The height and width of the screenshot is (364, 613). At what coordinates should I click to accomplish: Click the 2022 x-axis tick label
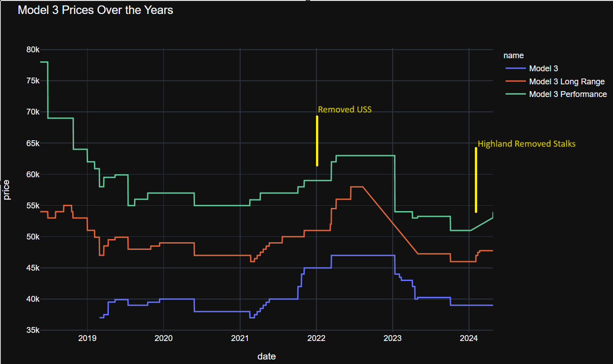tap(316, 339)
